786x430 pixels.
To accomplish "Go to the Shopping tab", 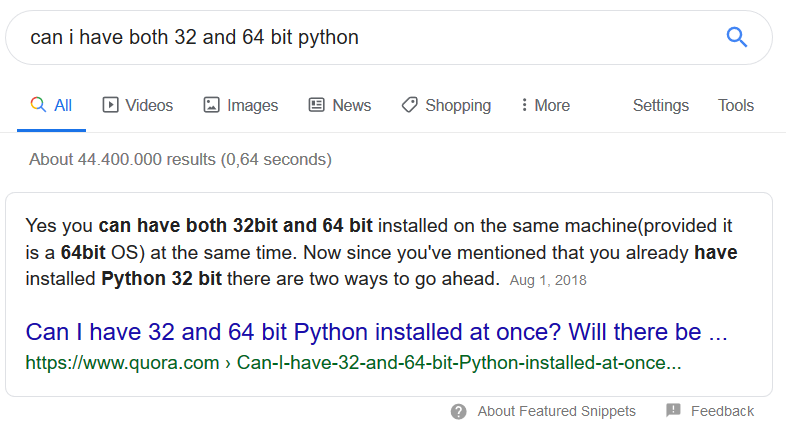I will coord(446,105).
